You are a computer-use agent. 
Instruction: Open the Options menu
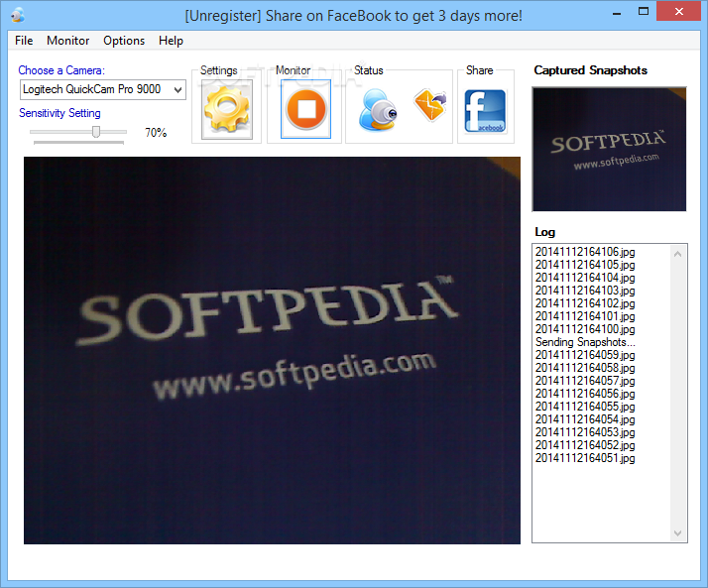coord(124,41)
